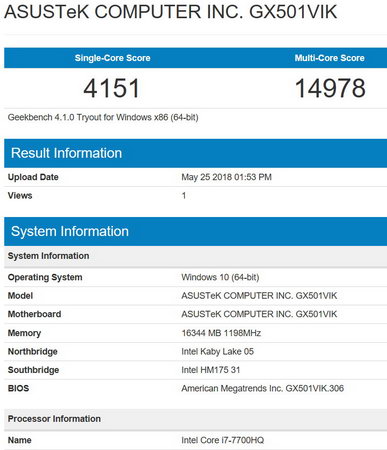Screen dimensions: 387x450
Task: Select the Windows 10 (64-bit) value
Action: (x=220, y=277)
